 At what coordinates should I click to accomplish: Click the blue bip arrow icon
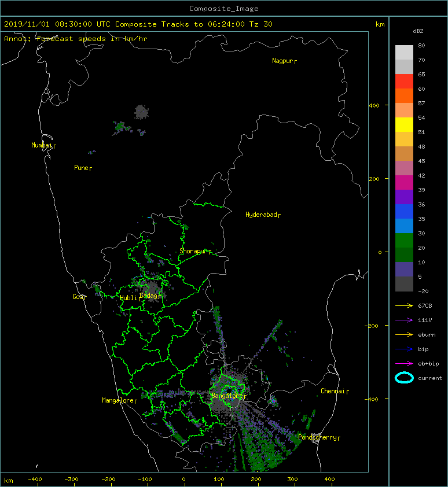(404, 349)
